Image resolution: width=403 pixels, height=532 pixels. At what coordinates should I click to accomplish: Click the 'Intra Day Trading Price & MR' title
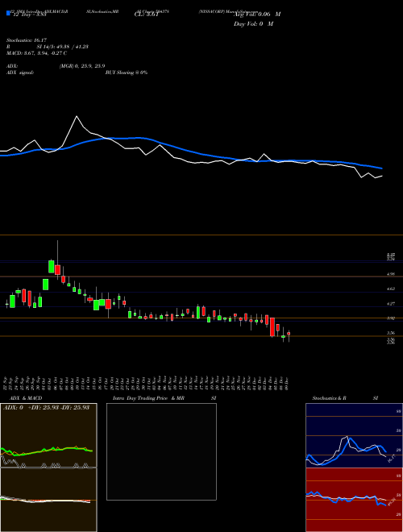click(x=148, y=398)
